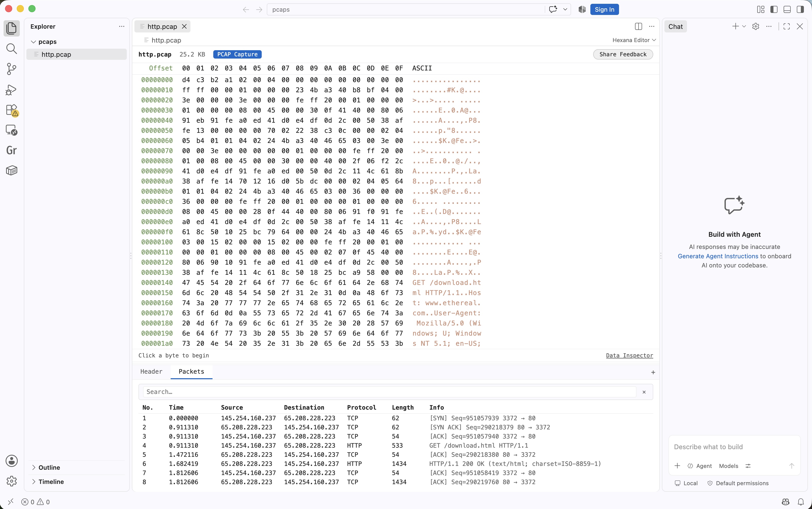Viewport: 812px width, 509px height.
Task: Select the http.pcap editor tab
Action: coord(162,26)
